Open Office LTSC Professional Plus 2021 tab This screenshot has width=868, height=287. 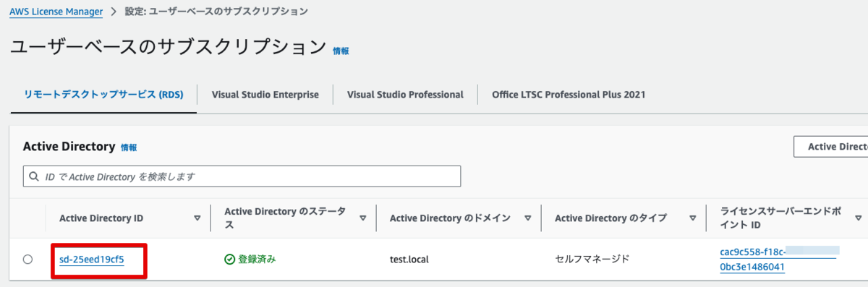(569, 95)
